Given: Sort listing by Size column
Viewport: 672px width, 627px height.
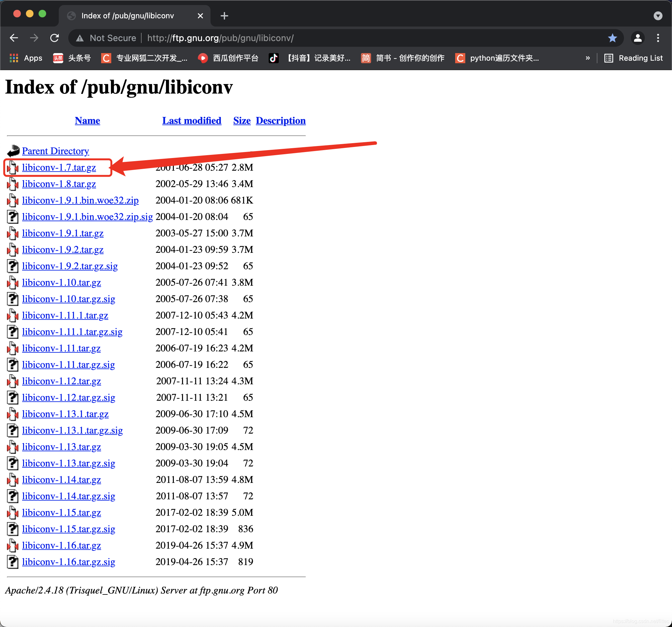Looking at the screenshot, I should pyautogui.click(x=242, y=121).
